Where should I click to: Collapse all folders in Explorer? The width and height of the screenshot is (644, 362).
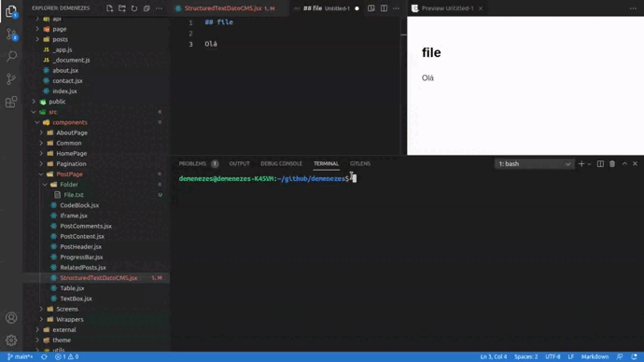pos(147,8)
